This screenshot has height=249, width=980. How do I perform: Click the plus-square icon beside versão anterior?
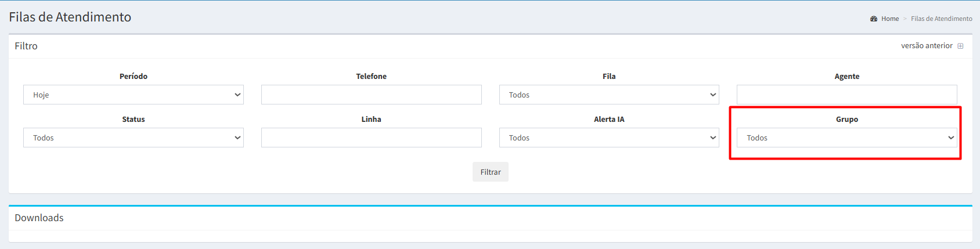960,46
